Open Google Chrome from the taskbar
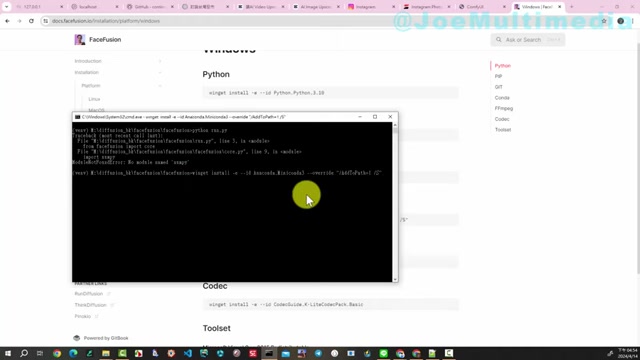This screenshot has width=640, height=360. [x=57, y=353]
